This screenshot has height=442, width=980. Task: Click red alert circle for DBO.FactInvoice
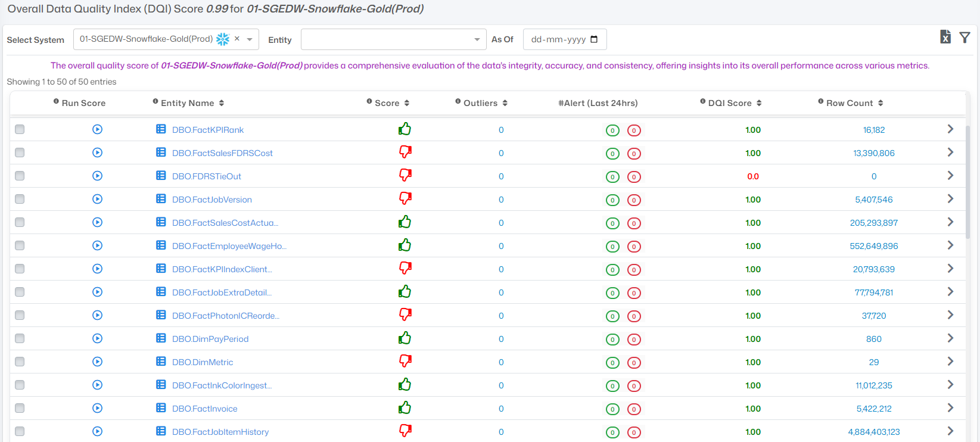[x=634, y=409]
